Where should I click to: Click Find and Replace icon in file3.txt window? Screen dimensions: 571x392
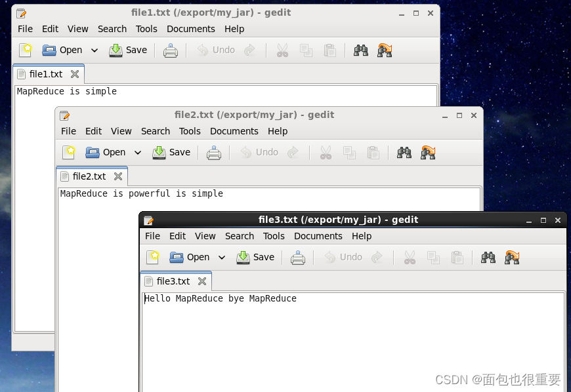(x=512, y=258)
